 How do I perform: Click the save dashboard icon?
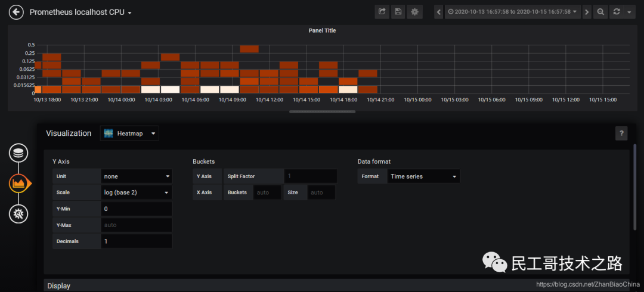398,12
